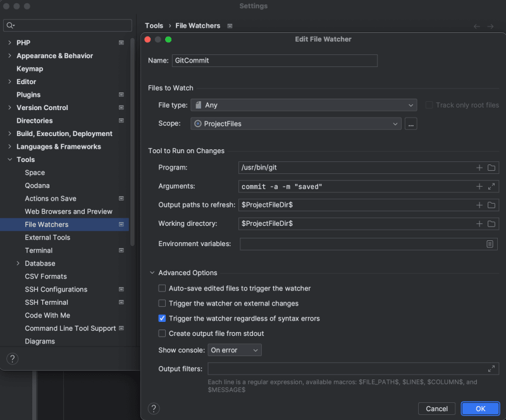This screenshot has width=506, height=420.
Task: Enable Auto-save edited files to trigger watcher
Action: (x=162, y=288)
